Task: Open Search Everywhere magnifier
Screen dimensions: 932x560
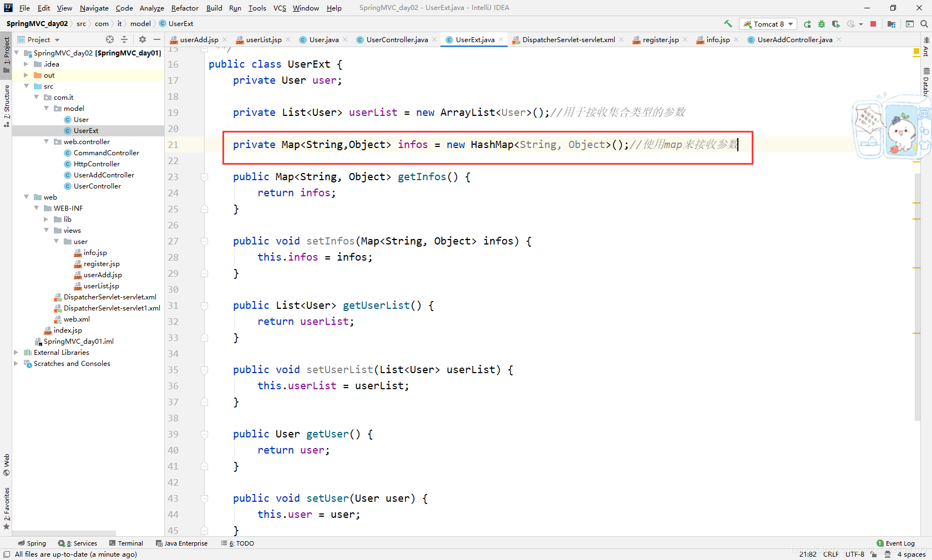Action: pos(924,24)
